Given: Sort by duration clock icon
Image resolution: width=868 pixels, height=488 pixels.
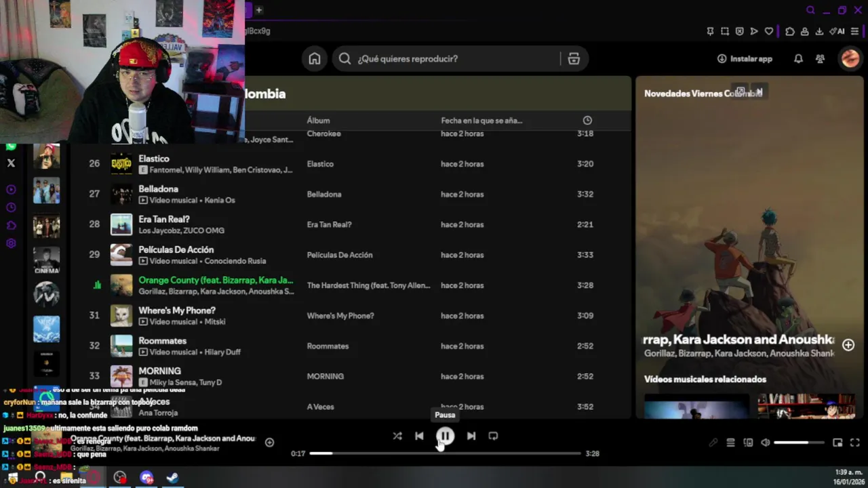Looking at the screenshot, I should point(587,121).
